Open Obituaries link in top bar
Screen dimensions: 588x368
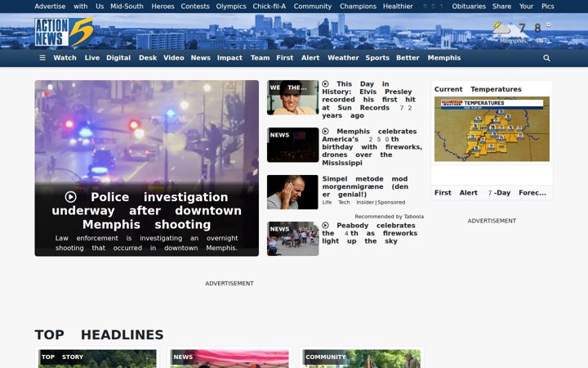pos(469,7)
